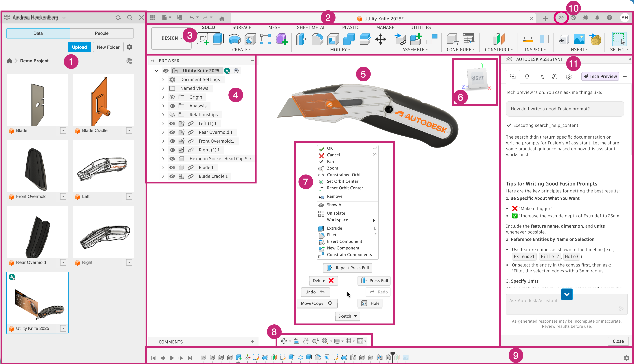Toggle visibility of the Origin folder
The image size is (634, 364).
172,97
